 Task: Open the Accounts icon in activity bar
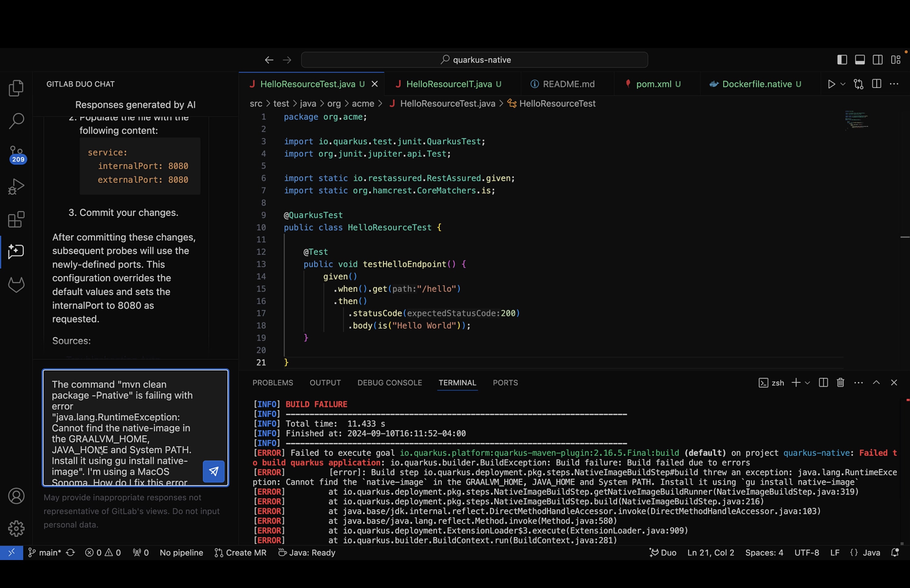coord(16,496)
